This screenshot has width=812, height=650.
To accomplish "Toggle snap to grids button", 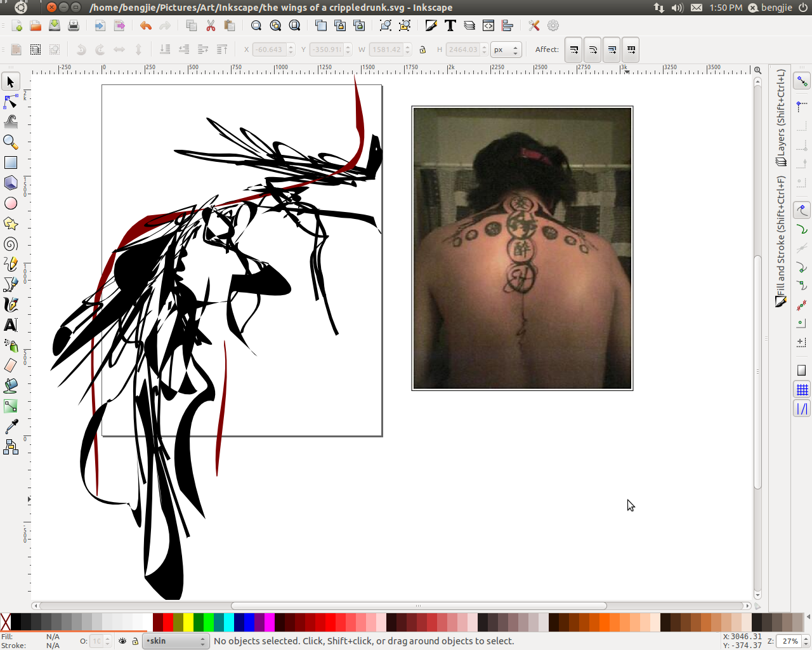I will (x=802, y=390).
